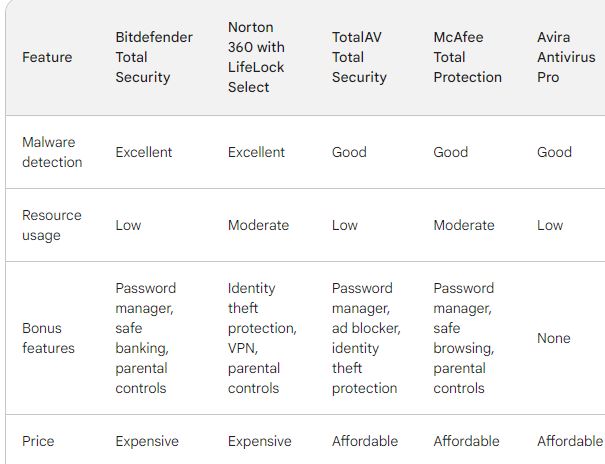
Task: Select TotalAV's bonus features cell with ad blocker
Action: [x=366, y=338]
